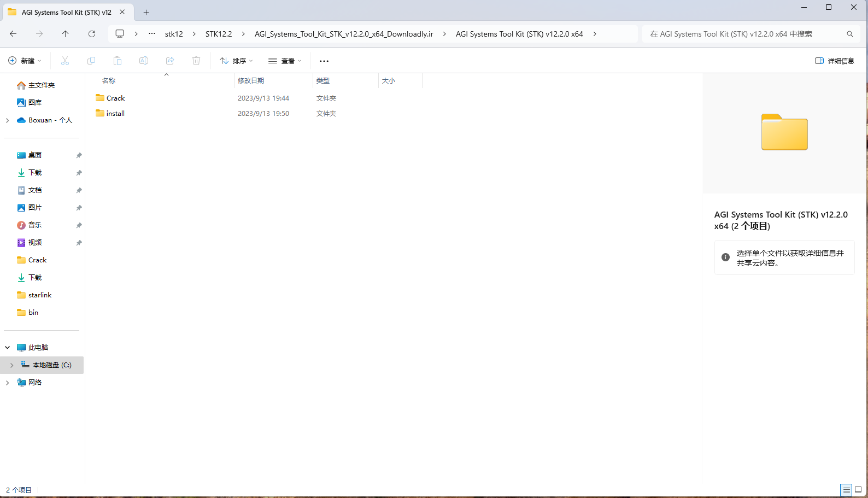Expand the 本地磁盘 (C:) tree node
868x498 pixels.
tap(11, 365)
